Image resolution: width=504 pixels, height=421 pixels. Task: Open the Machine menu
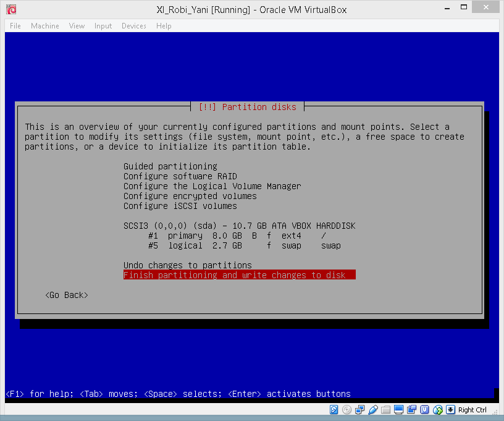point(45,26)
